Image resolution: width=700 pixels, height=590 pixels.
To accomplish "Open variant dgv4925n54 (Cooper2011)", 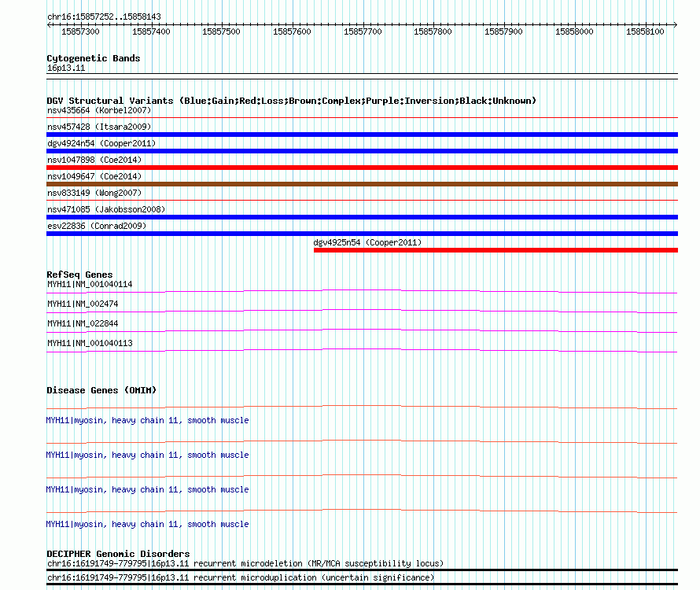I will click(x=367, y=242).
